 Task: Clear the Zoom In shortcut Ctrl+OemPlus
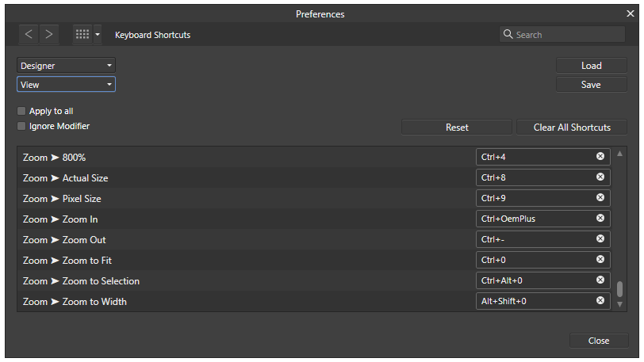click(x=600, y=218)
